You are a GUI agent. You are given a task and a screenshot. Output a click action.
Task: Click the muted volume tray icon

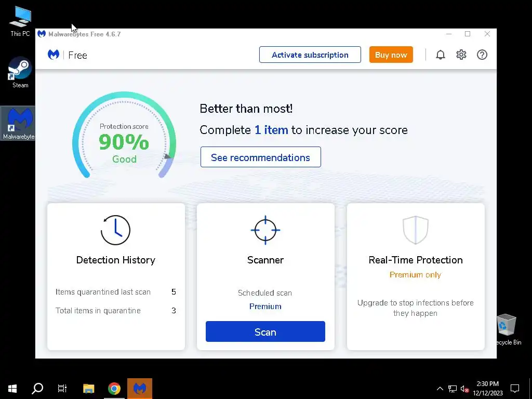[464, 389]
